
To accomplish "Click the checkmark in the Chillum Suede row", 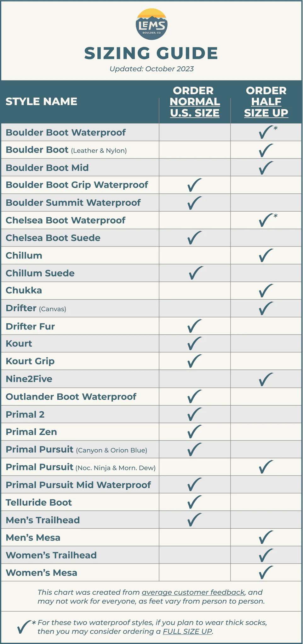I will pos(196,273).
